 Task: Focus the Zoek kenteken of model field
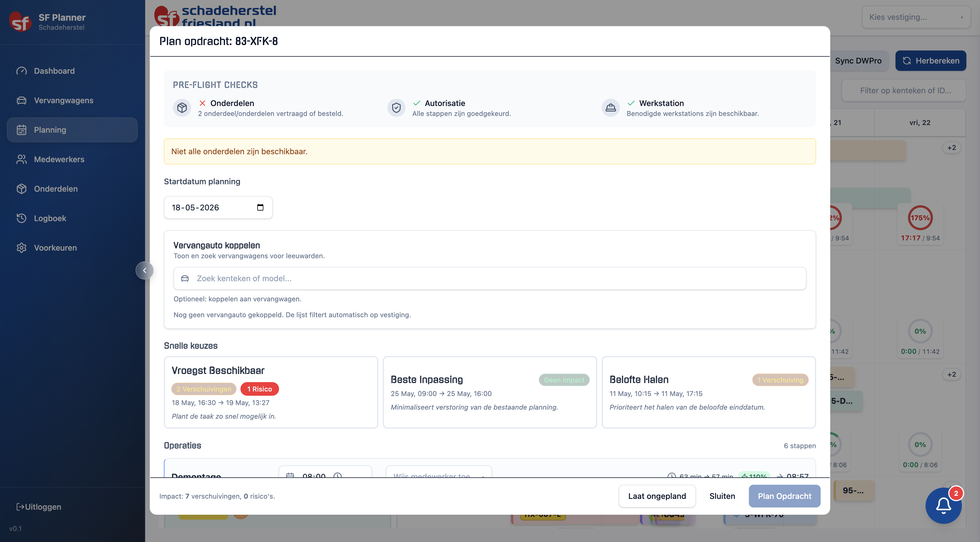(490, 278)
